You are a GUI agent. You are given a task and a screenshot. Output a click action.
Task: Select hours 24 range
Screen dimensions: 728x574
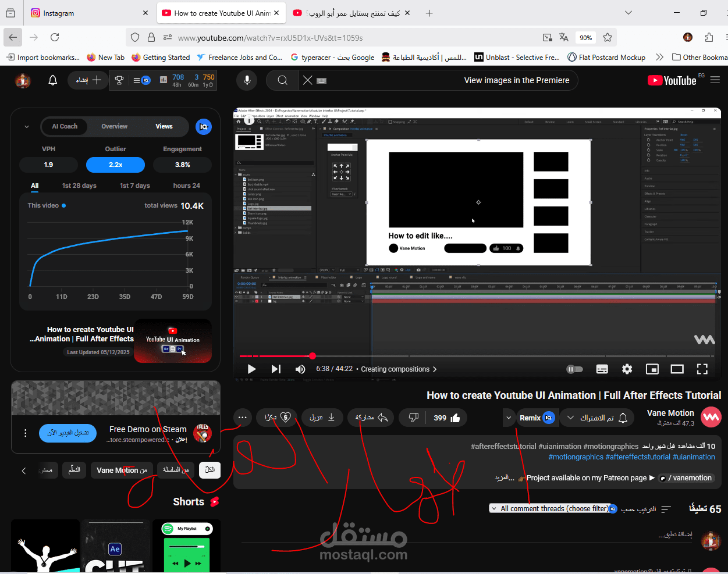187,186
